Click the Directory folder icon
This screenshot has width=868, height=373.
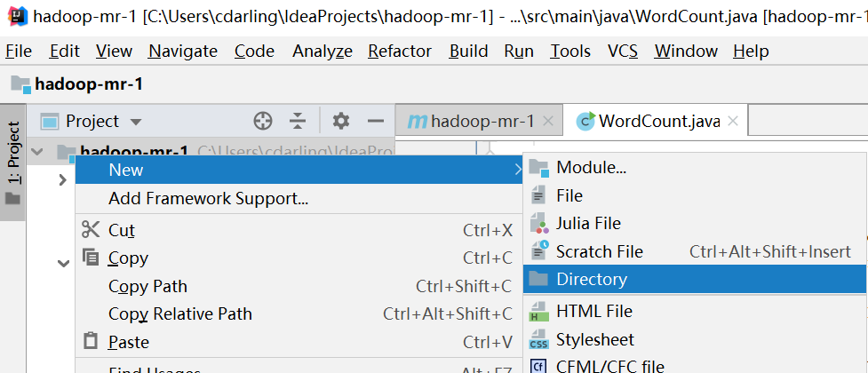tap(538, 279)
